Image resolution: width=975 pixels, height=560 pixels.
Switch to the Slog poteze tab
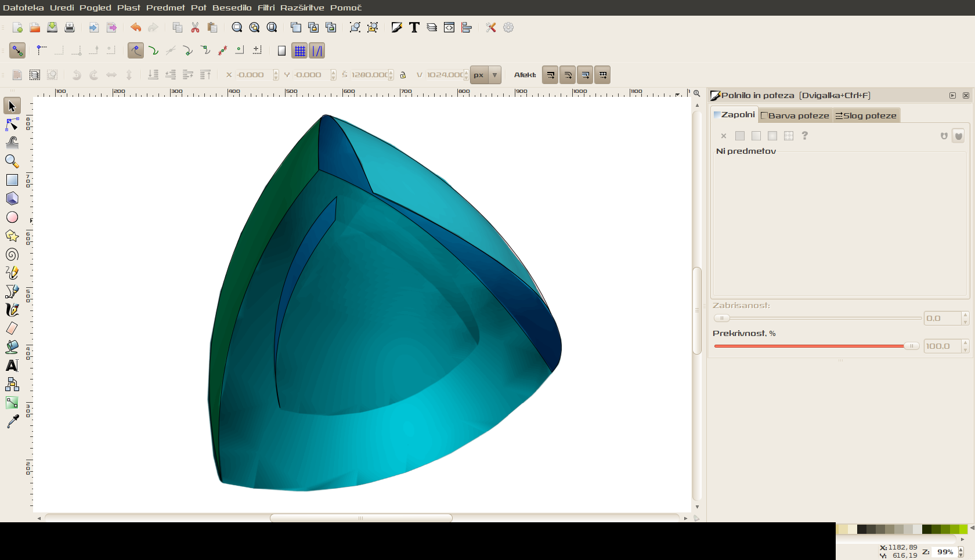[866, 115]
